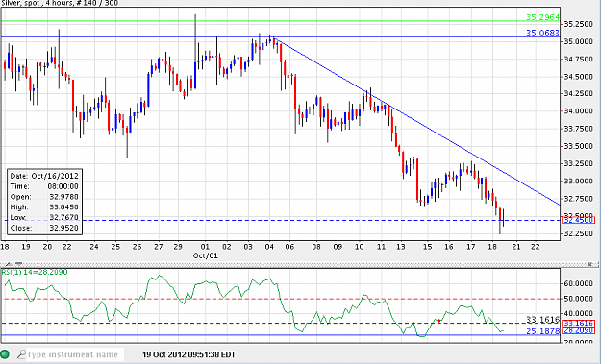601x364 pixels.
Task: Click the Open 32.9780 value
Action: 63,197
